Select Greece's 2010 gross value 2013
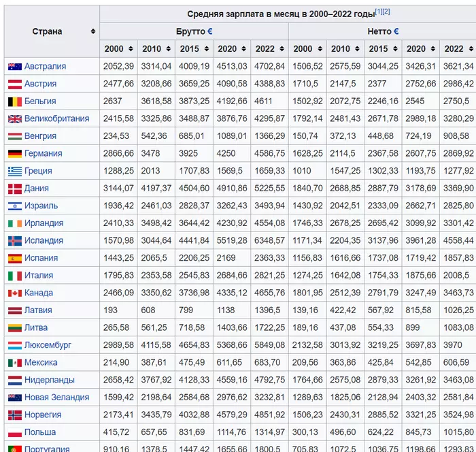The image size is (476, 452). coord(150,171)
